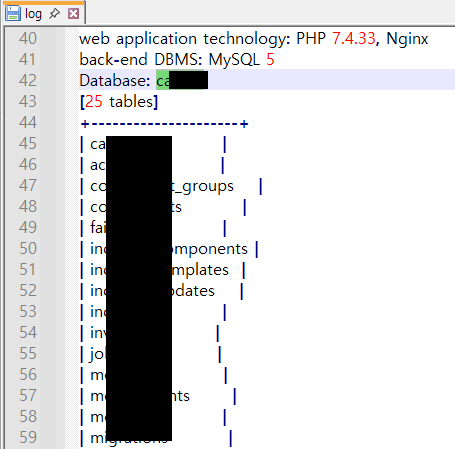
Task: Click the 'fai' text on line 49
Action: (x=98, y=228)
